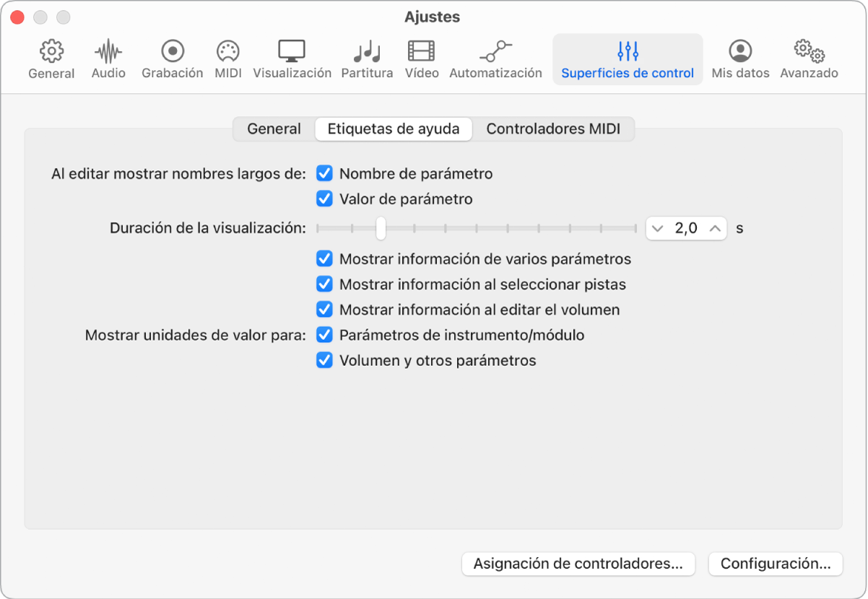Open the Avanzado settings pane
This screenshot has height=599, width=868.
809,59
